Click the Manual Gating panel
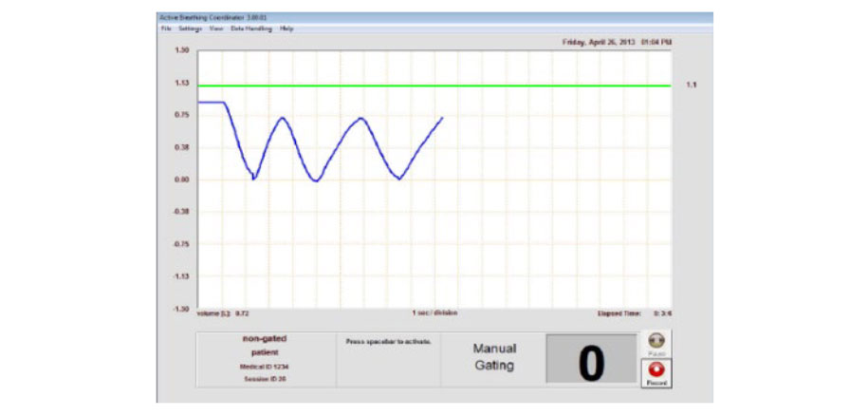Image resolution: width=868 pixels, height=416 pixels. tap(494, 357)
